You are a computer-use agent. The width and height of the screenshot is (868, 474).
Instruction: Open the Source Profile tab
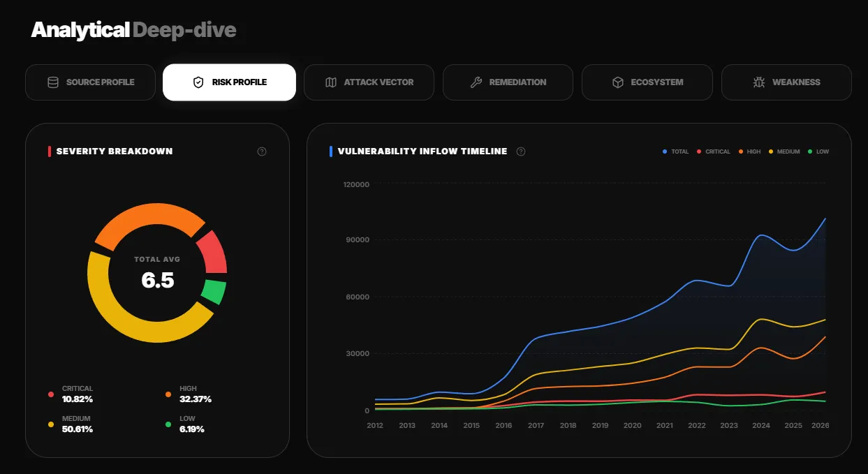[x=90, y=82]
